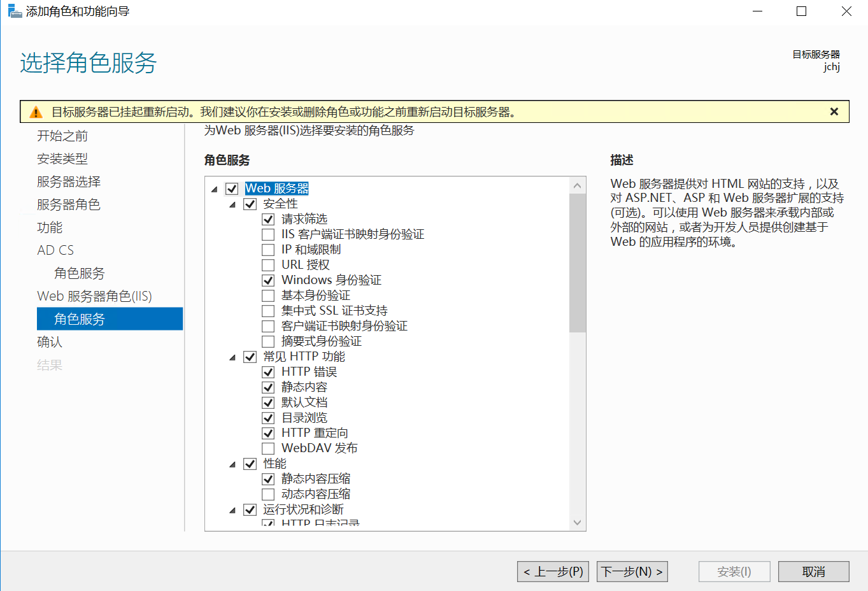This screenshot has width=868, height=591.
Task: Go to the 开始之前 wizard step
Action: pyautogui.click(x=62, y=136)
